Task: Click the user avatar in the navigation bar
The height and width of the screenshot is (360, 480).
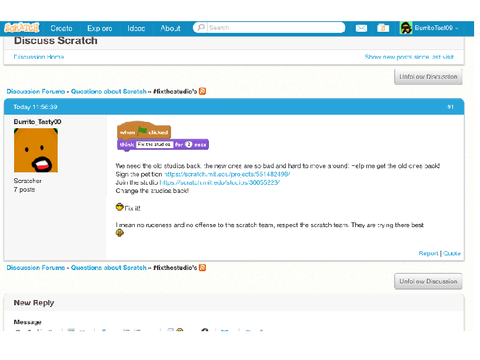Action: [x=406, y=28]
